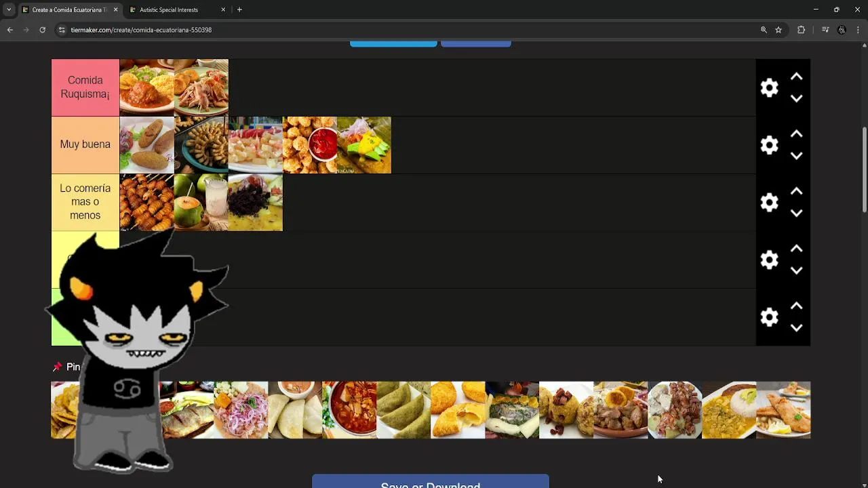This screenshot has height=488, width=868.
Task: Select golden fried empanada image in pool
Action: coord(458,410)
